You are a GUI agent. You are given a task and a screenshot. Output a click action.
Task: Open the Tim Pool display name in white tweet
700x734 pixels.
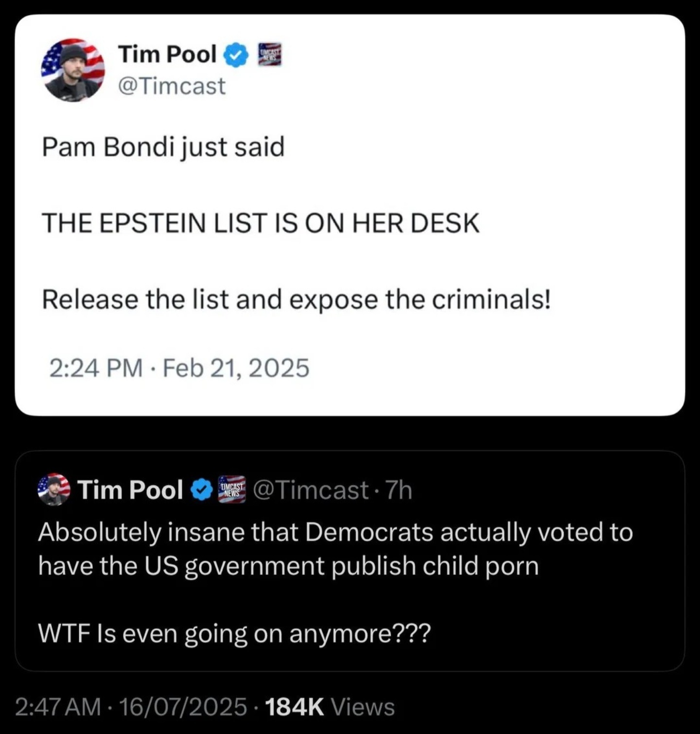point(167,54)
